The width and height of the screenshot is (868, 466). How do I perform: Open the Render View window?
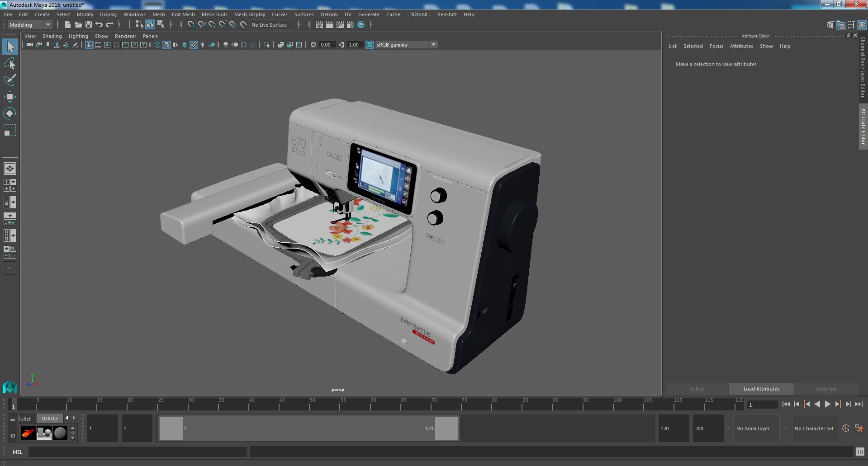click(x=319, y=25)
